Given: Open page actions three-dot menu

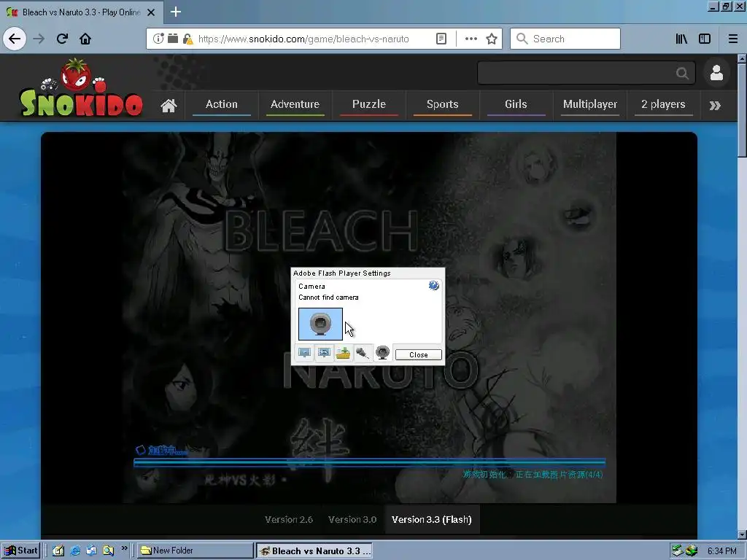Looking at the screenshot, I should point(471,39).
